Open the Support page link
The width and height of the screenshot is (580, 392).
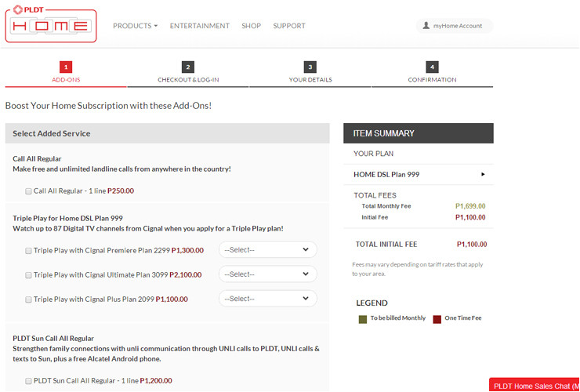[289, 26]
